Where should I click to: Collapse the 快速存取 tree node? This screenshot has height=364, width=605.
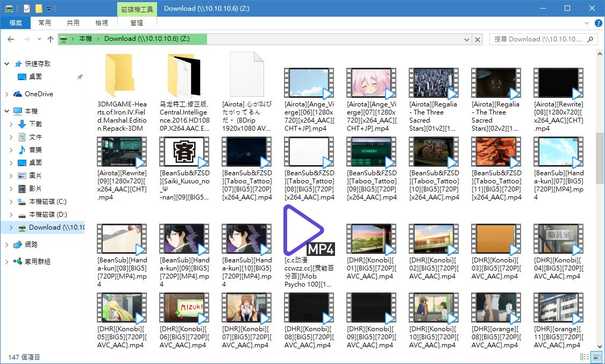tap(6, 64)
